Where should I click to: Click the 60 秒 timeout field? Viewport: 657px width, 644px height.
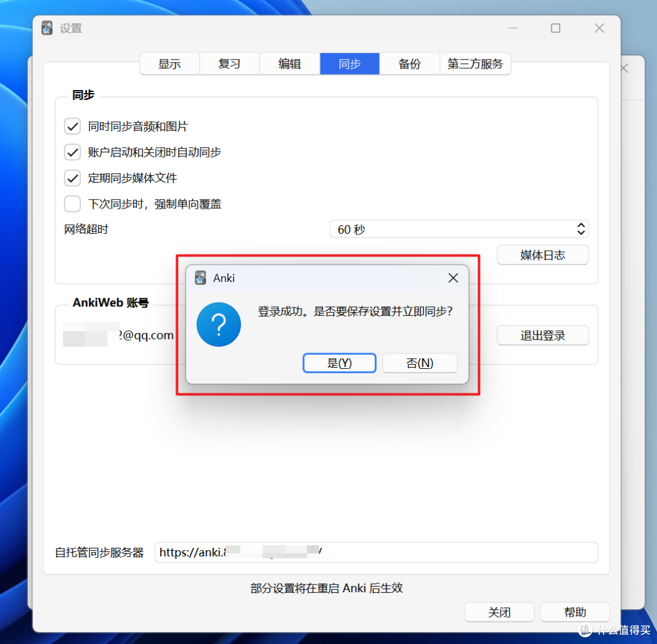[459, 229]
